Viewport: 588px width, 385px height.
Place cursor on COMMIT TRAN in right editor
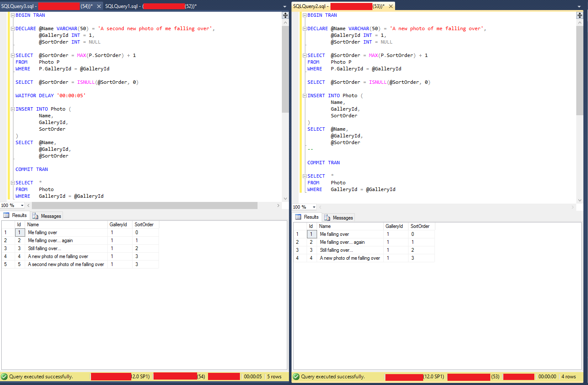pyautogui.click(x=323, y=163)
